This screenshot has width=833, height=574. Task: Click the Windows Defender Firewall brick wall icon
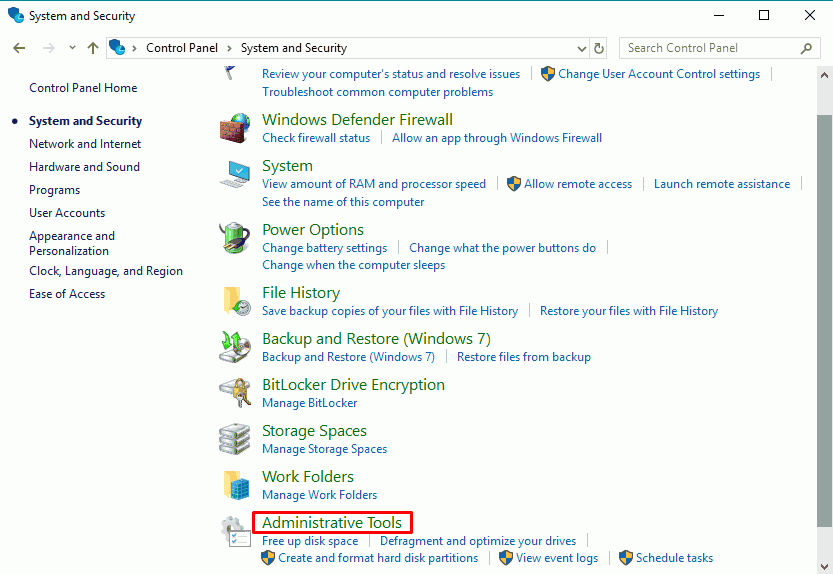point(234,128)
